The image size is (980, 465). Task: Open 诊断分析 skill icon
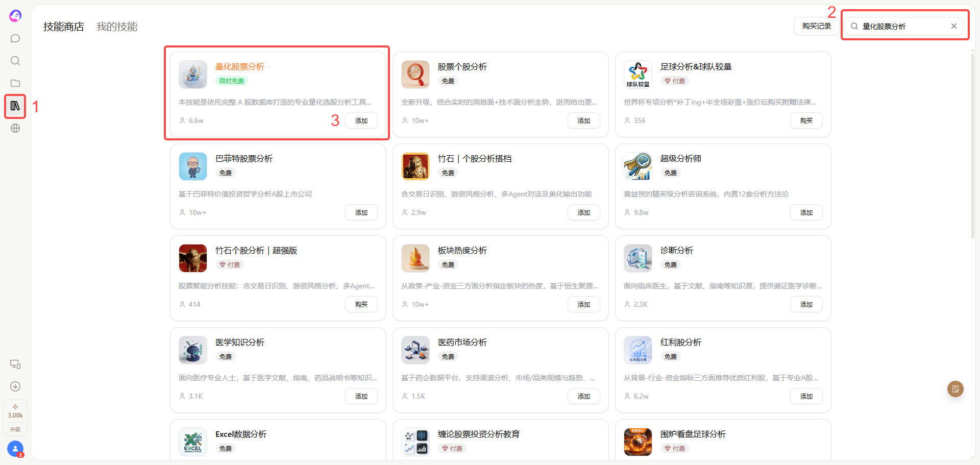638,258
